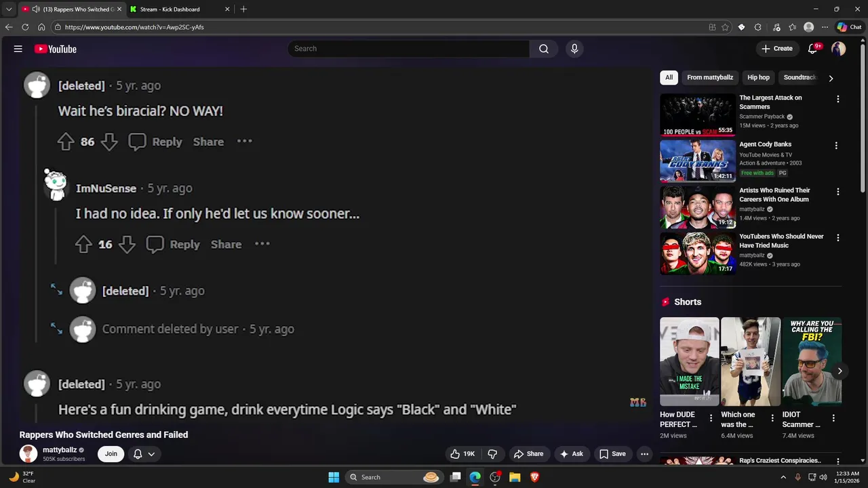Mute the YouTube tab audio icon
This screenshot has height=488, width=868.
(35, 9)
